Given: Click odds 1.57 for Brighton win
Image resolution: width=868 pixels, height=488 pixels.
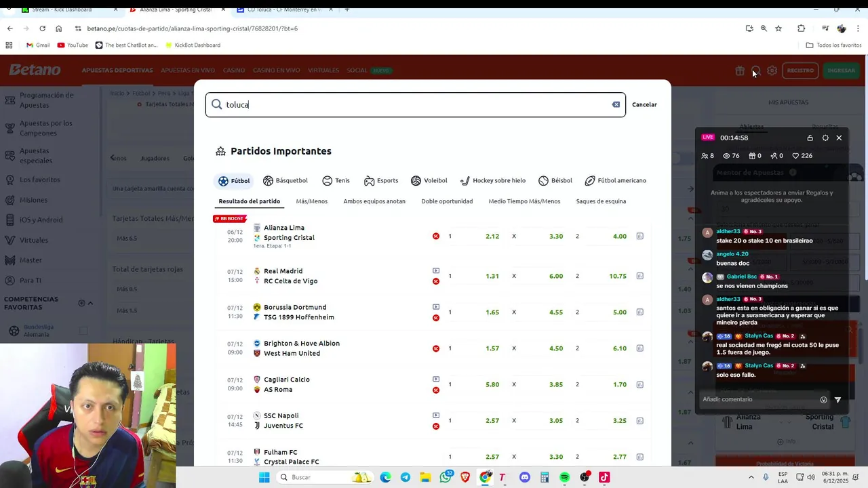Looking at the screenshot, I should (492, 348).
